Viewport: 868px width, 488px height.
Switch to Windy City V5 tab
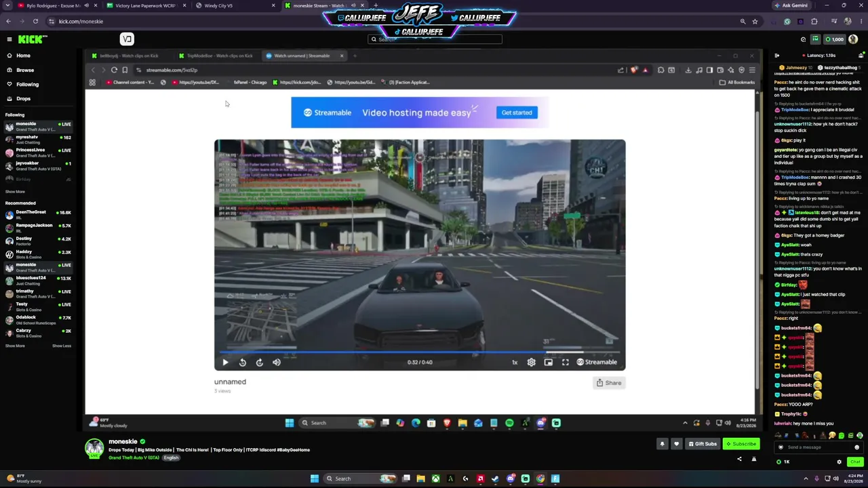click(234, 5)
